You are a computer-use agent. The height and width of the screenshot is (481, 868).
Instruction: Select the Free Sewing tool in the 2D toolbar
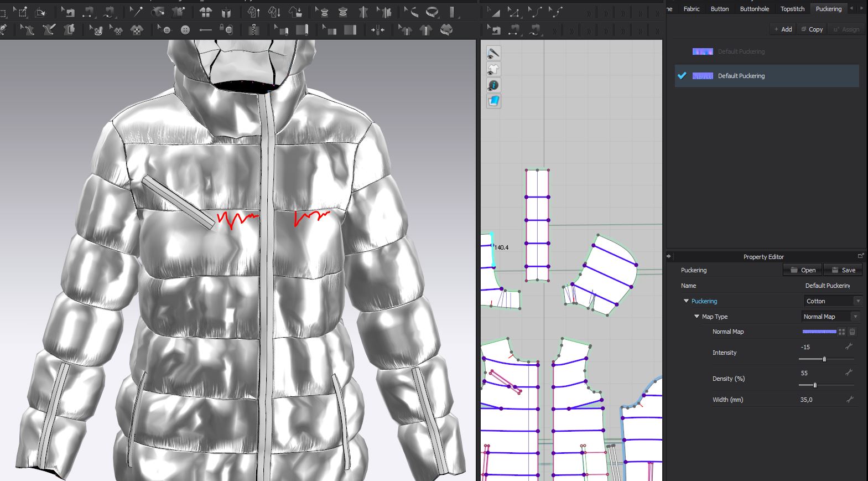[x=535, y=30]
